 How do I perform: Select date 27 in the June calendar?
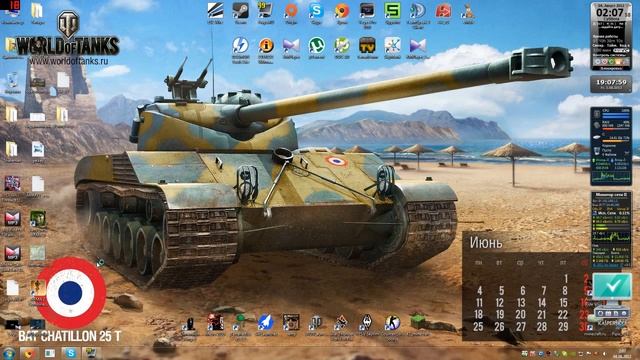[521, 327]
